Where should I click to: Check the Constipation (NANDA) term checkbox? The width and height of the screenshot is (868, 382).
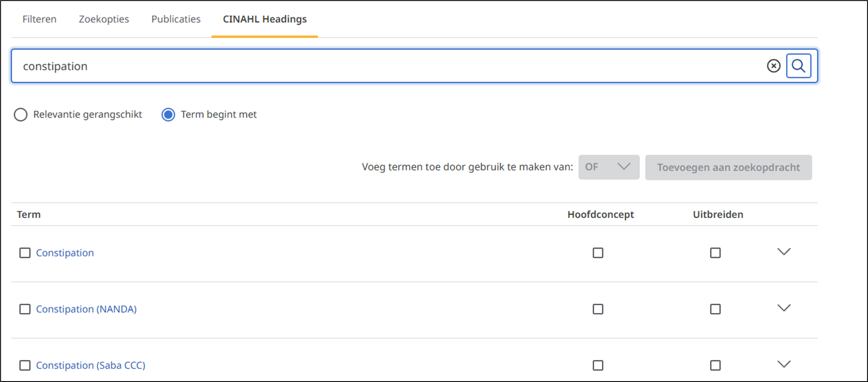[25, 309]
